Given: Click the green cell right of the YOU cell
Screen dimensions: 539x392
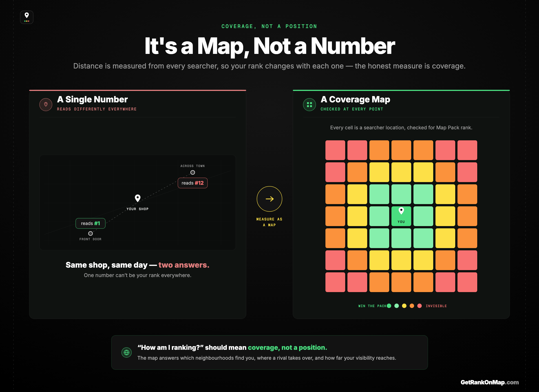Looking at the screenshot, I should 423,216.
